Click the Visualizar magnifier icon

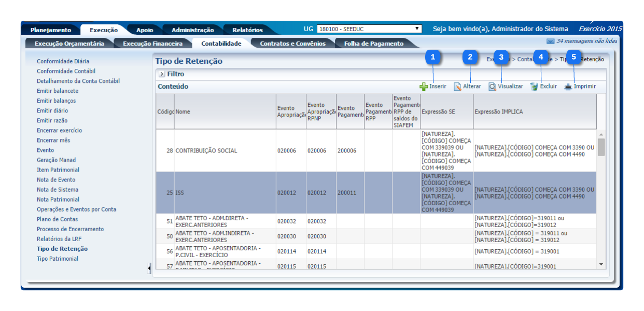coord(492,87)
